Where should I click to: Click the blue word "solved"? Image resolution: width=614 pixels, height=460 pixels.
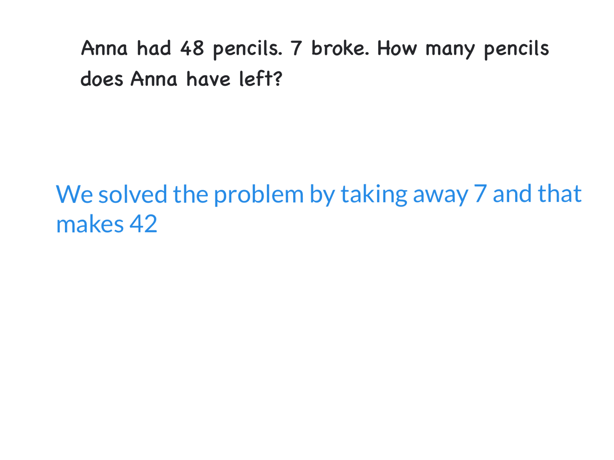pyautogui.click(x=133, y=194)
